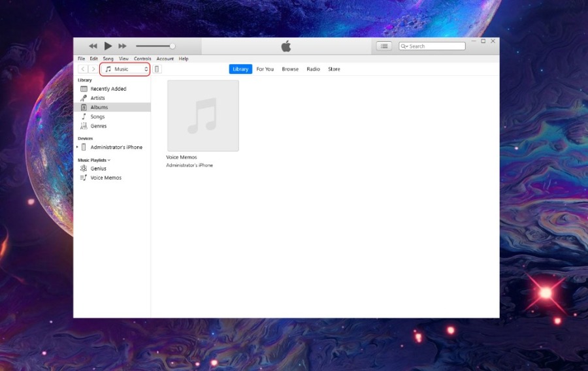Click the iPhone icon under Devices

click(x=84, y=147)
